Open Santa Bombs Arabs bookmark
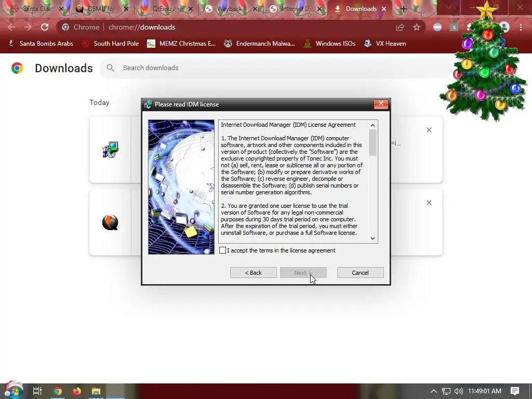532x399 pixels. tap(41, 44)
